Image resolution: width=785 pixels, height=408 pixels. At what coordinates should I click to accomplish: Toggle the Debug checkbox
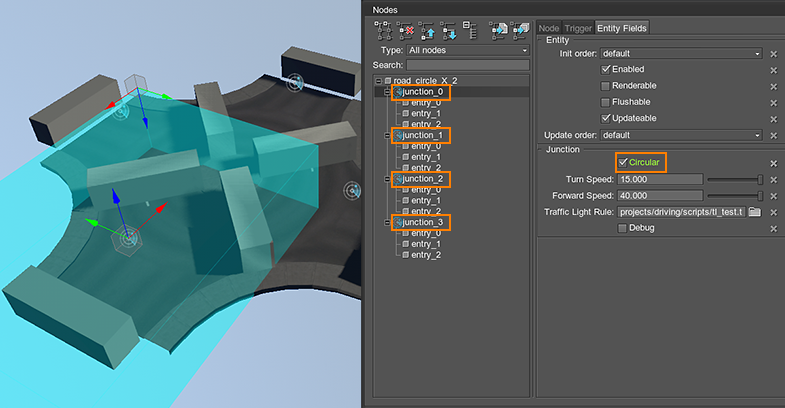623,228
